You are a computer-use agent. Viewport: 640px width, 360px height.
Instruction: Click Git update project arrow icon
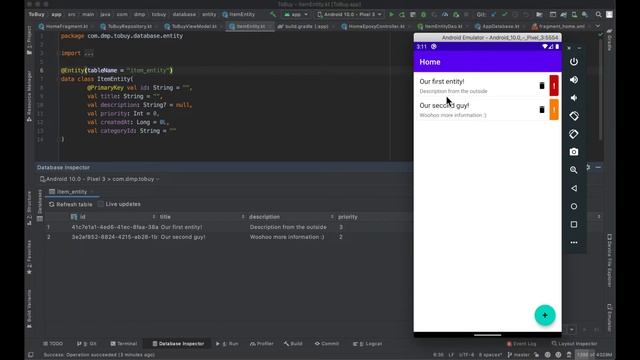click(x=493, y=14)
